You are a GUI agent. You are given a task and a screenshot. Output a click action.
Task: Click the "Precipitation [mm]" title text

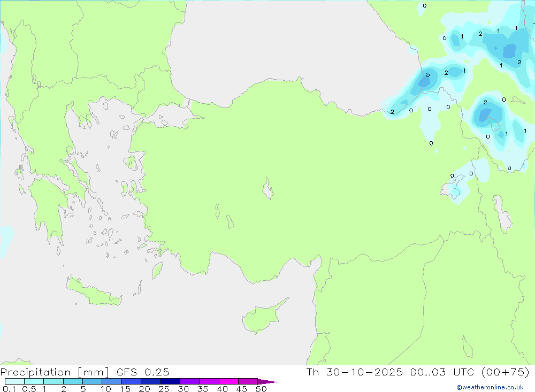[x=55, y=372]
